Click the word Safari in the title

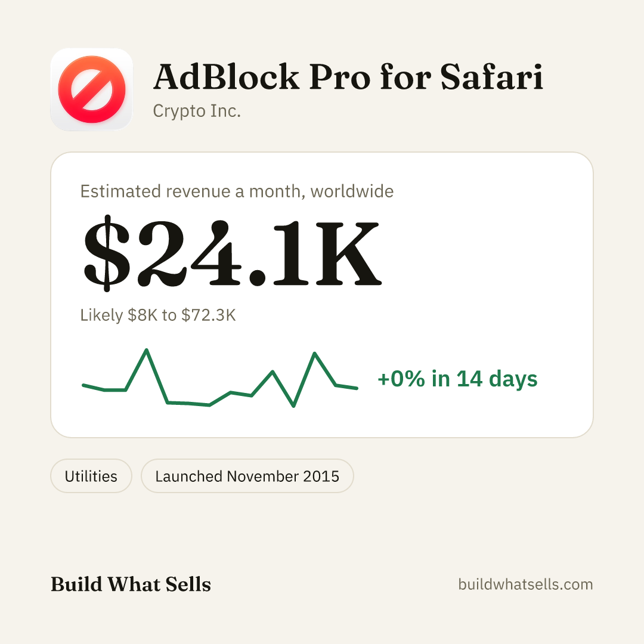point(492,77)
